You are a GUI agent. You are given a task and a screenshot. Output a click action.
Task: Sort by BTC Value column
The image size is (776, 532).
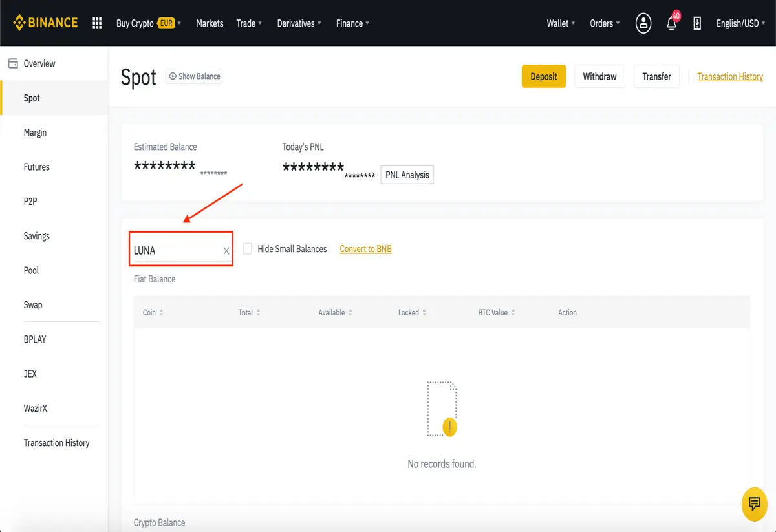click(x=497, y=312)
